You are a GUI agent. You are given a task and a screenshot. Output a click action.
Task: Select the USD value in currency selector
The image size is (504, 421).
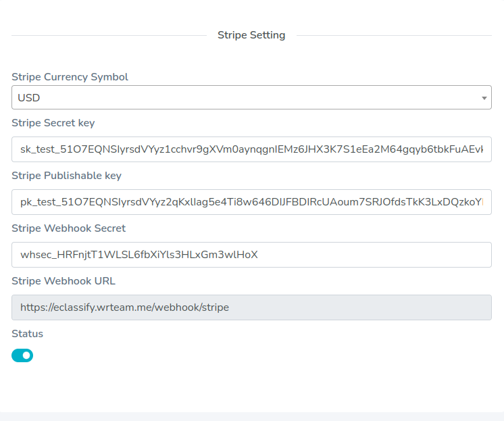click(x=29, y=97)
